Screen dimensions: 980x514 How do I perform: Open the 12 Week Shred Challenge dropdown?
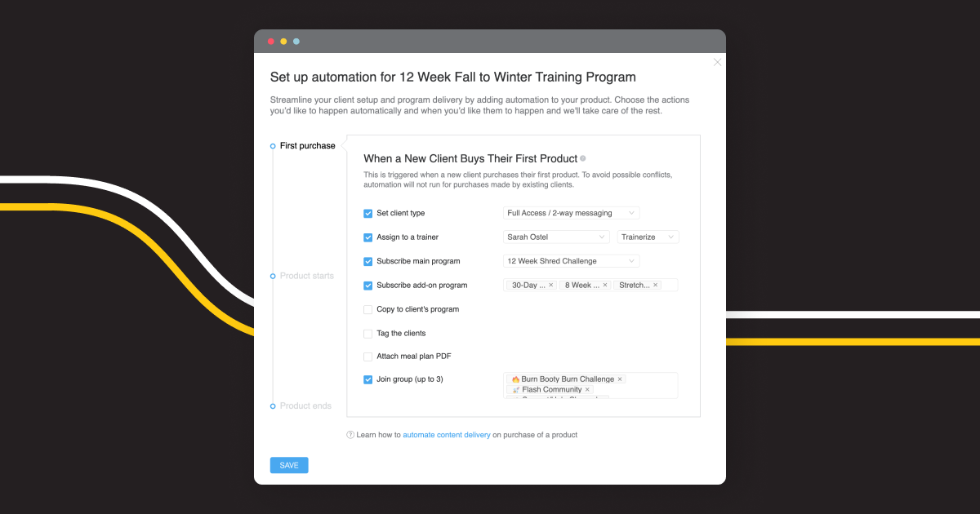[x=571, y=261]
